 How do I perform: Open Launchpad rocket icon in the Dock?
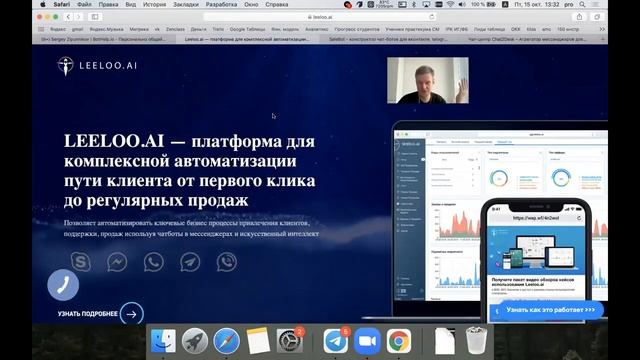pos(195,341)
